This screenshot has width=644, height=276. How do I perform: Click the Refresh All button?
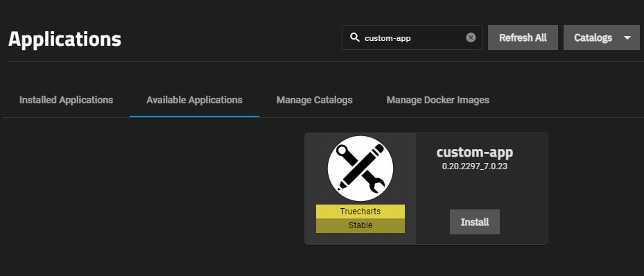pyautogui.click(x=523, y=37)
